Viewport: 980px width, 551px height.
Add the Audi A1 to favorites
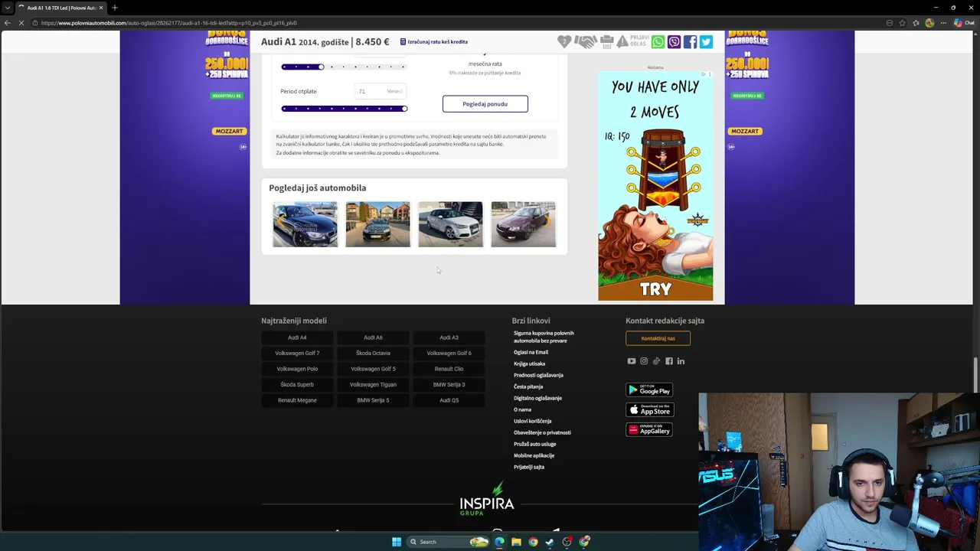(564, 42)
